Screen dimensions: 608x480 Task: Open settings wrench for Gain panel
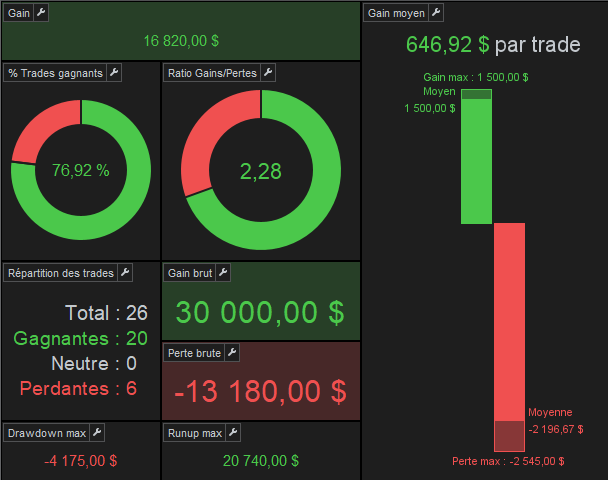(x=41, y=13)
